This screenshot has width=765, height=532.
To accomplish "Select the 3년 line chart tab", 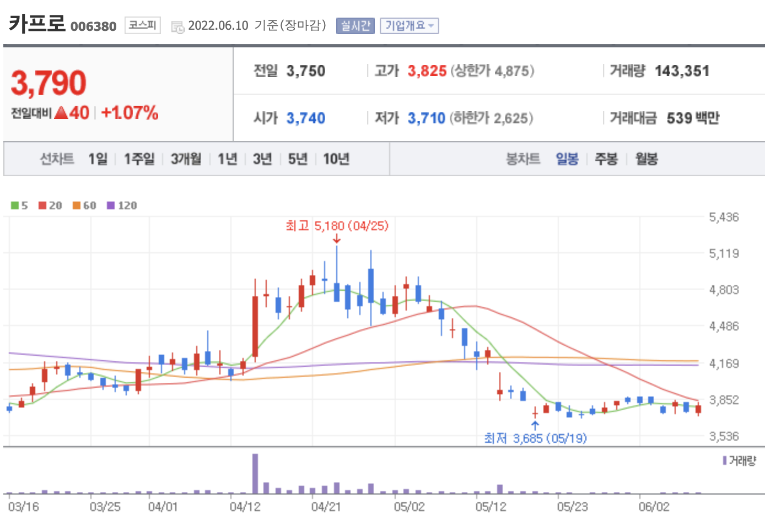I will [x=262, y=159].
